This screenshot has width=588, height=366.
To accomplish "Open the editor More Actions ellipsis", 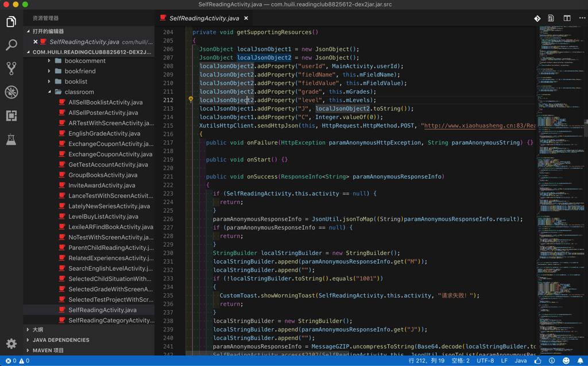I will [x=582, y=18].
